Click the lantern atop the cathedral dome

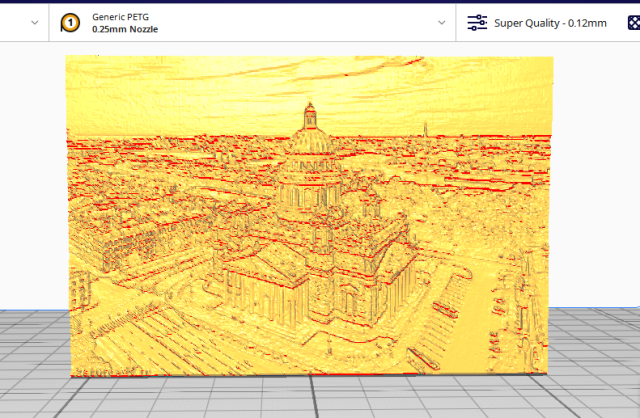(310, 110)
